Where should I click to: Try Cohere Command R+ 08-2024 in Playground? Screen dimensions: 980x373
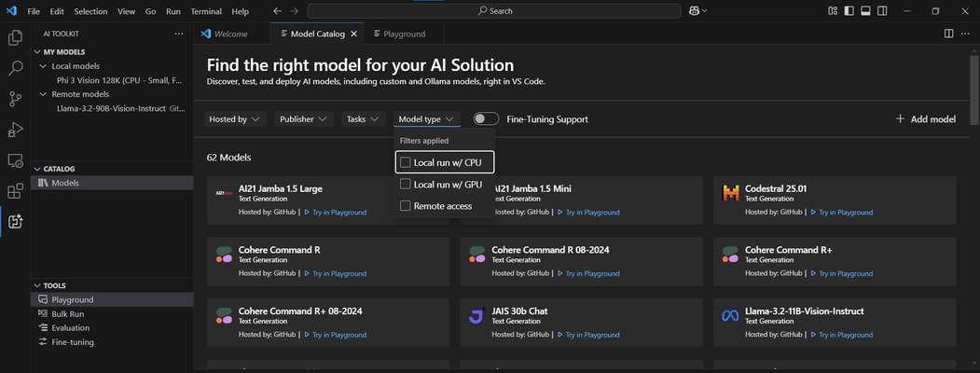coord(336,335)
